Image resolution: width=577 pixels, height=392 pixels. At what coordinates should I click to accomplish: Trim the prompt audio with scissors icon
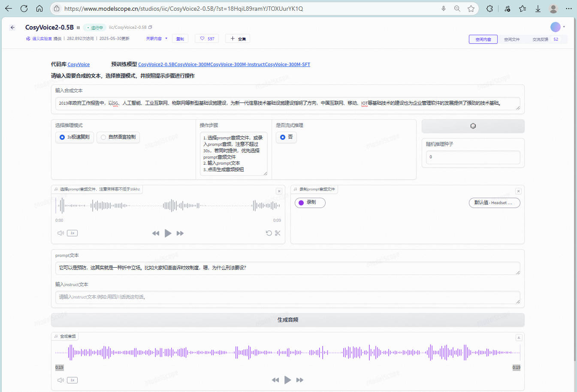click(278, 233)
